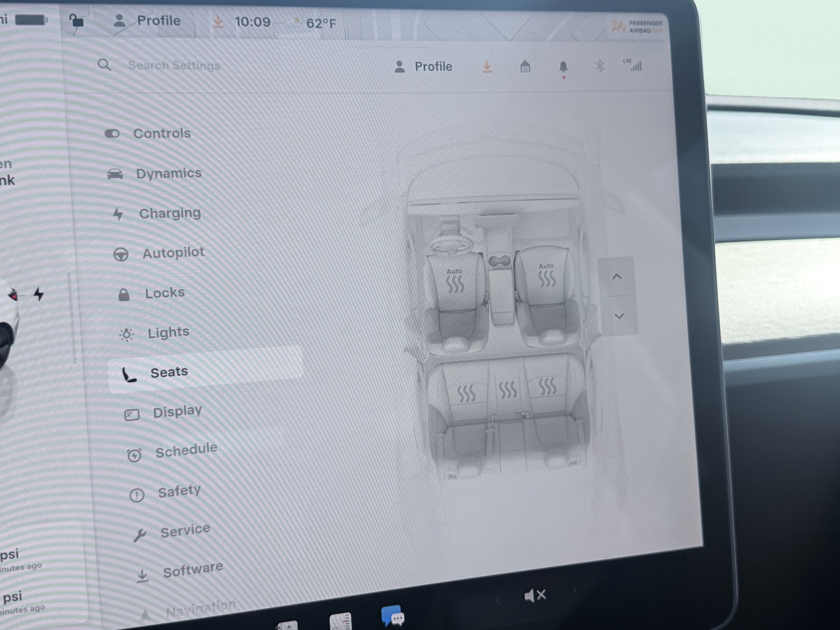Screen dimensions: 840x630
Task: Tap the Bluetooth icon
Action: click(600, 67)
